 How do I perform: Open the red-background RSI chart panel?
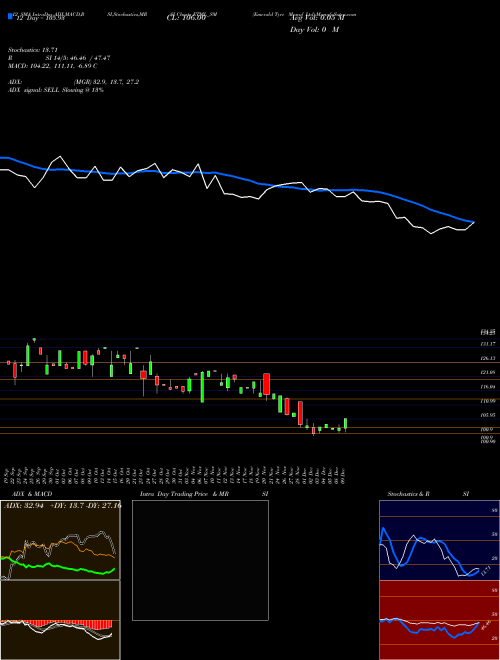click(x=439, y=620)
